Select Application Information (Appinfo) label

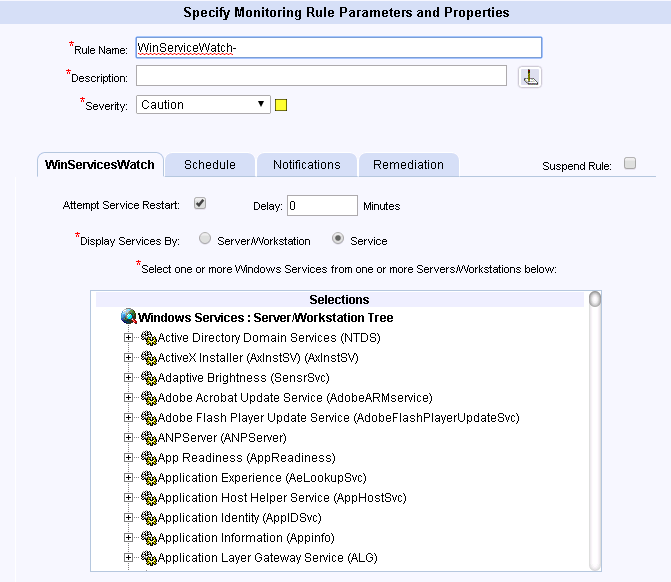pyautogui.click(x=246, y=538)
